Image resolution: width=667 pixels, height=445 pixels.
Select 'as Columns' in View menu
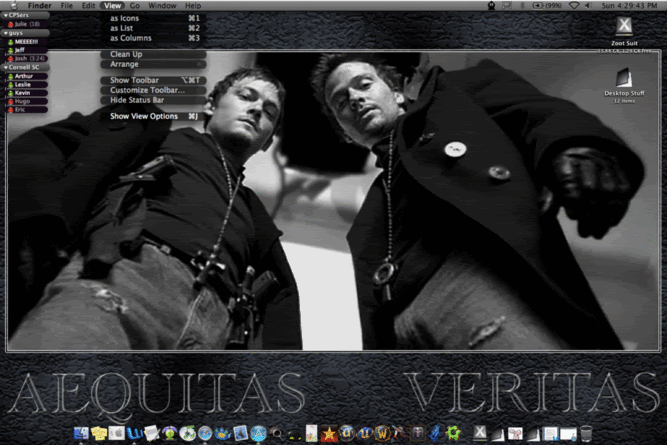[x=131, y=38]
